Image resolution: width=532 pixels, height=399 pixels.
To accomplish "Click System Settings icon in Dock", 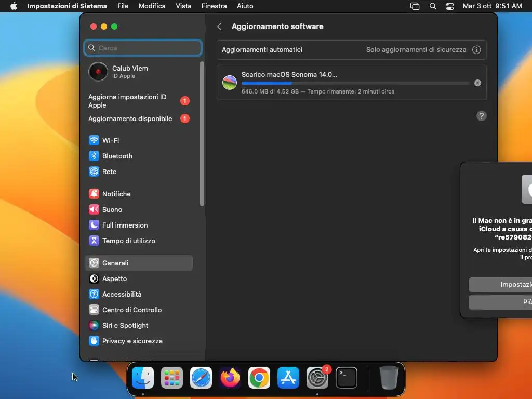I will point(317,377).
